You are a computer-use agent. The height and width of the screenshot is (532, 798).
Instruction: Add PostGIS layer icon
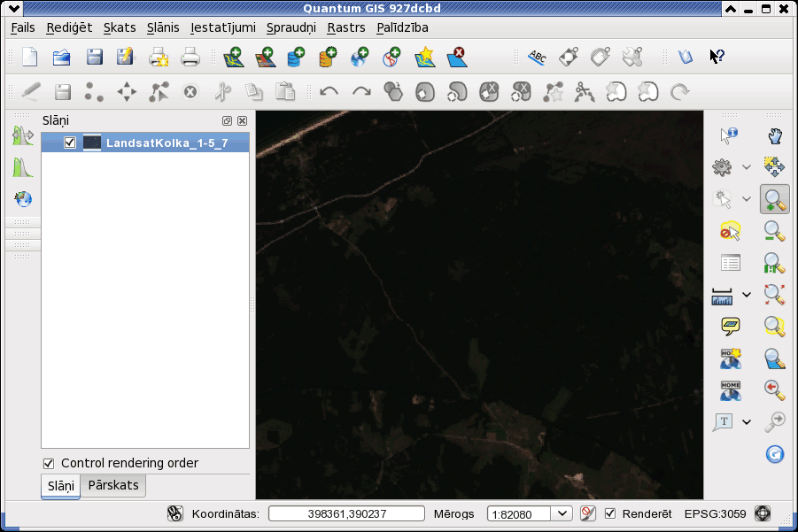click(x=296, y=57)
